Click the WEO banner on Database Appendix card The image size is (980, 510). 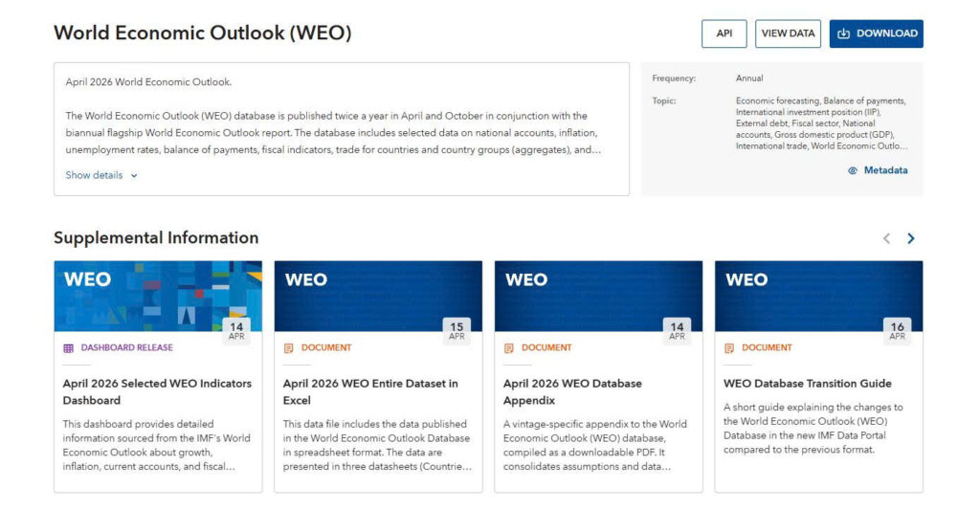coord(598,297)
